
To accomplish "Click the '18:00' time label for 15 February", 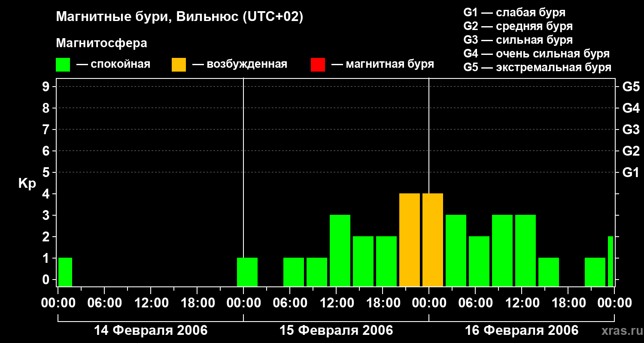I will 383,303.
